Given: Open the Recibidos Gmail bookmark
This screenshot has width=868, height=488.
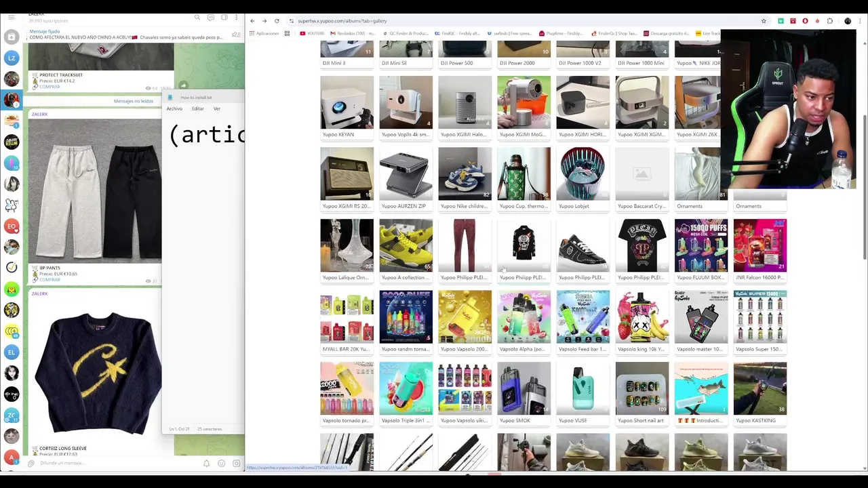Looking at the screenshot, I should [x=352, y=33].
